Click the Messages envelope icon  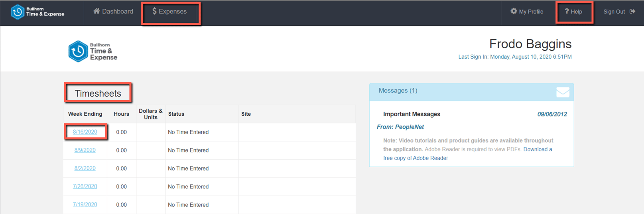(x=563, y=92)
